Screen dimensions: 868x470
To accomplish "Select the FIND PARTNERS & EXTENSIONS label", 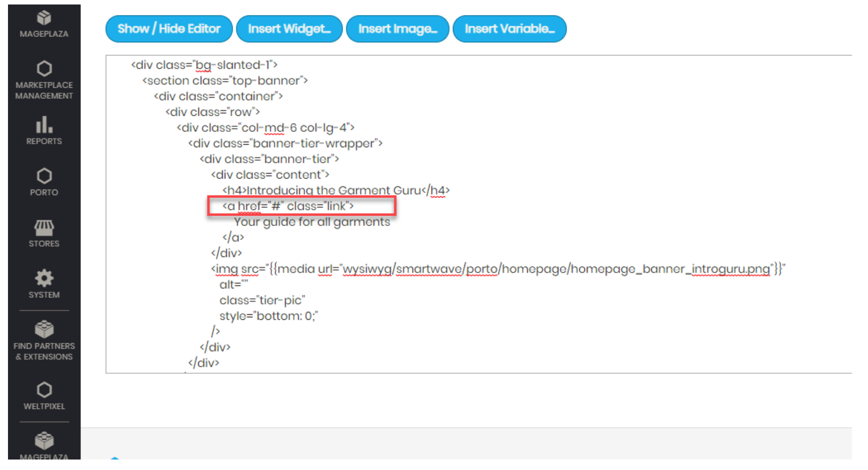I will pyautogui.click(x=44, y=351).
